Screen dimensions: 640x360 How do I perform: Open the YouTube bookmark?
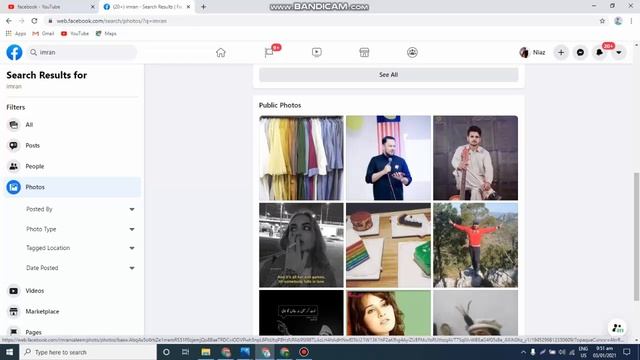coord(75,33)
